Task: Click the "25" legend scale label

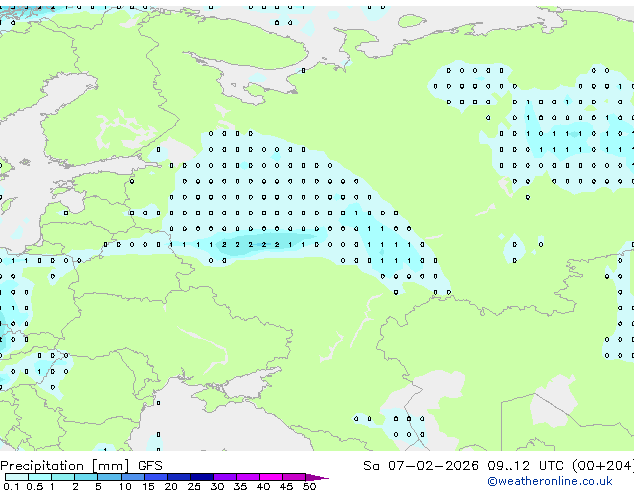Action: click(194, 486)
